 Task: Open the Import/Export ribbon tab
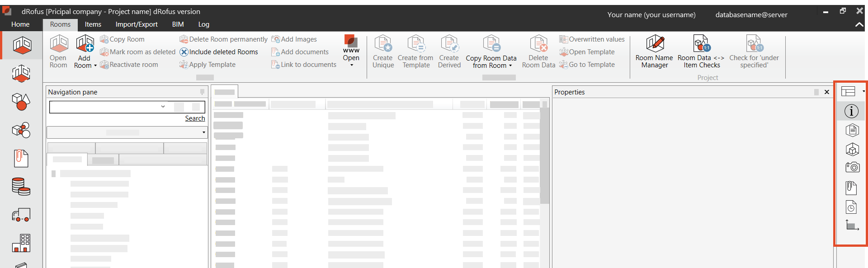(136, 24)
